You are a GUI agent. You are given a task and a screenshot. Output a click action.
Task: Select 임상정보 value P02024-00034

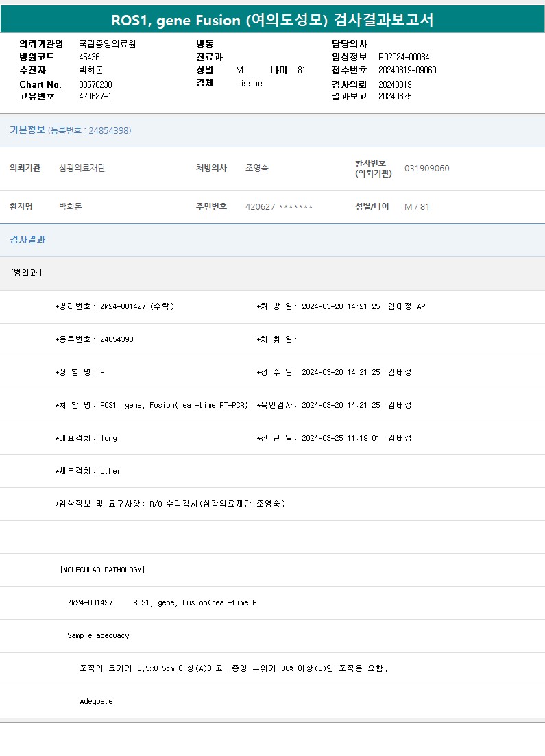point(404,57)
